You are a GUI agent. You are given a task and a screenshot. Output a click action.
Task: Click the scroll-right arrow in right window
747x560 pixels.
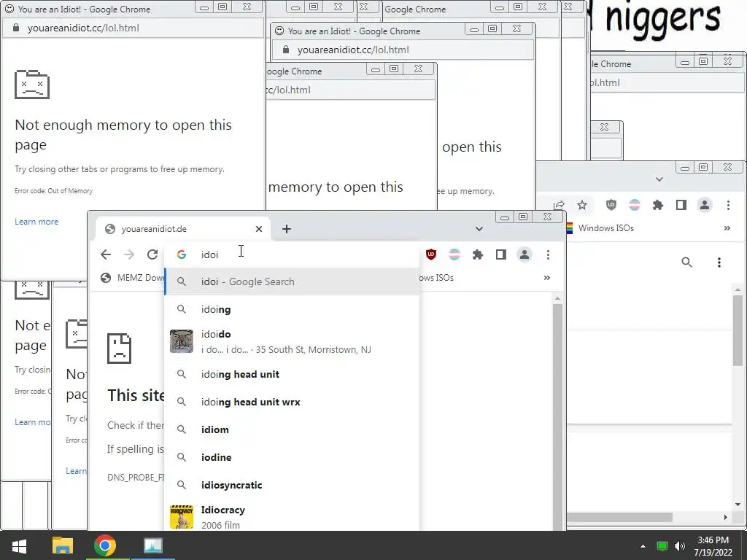pos(726,517)
